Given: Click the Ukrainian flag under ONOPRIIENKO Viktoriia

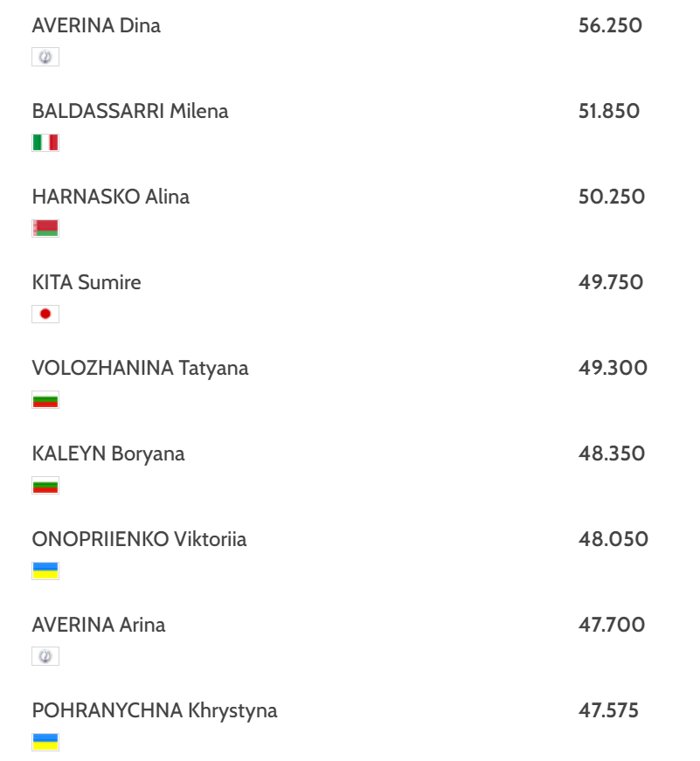Looking at the screenshot, I should click(x=45, y=571).
